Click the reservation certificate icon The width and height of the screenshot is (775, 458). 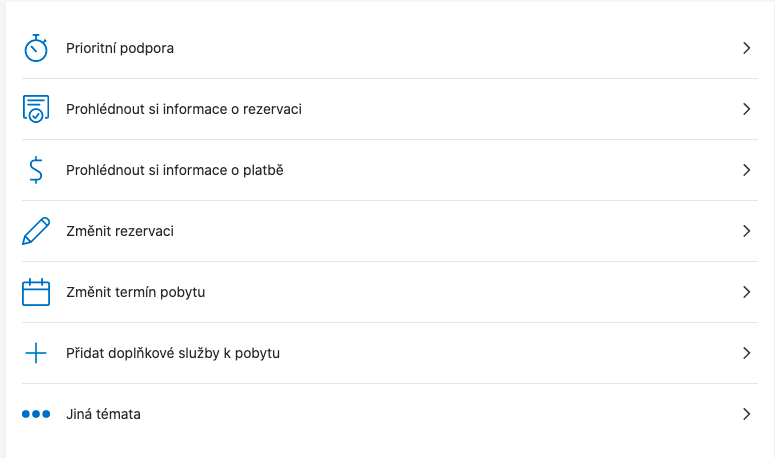click(x=36, y=109)
